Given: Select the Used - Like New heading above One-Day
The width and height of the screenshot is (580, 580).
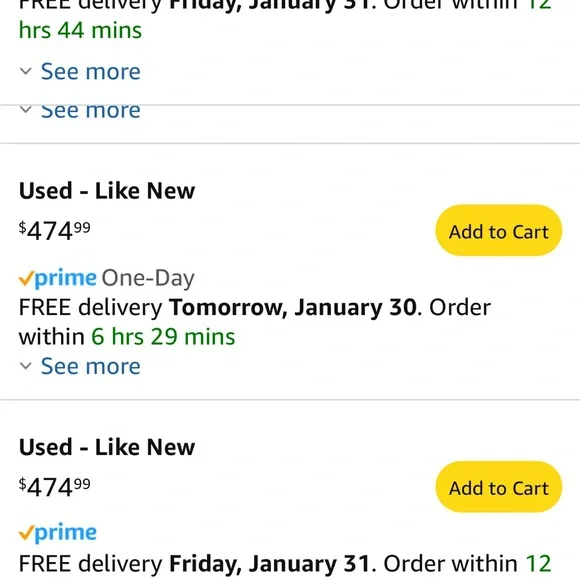Looking at the screenshot, I should [107, 191].
